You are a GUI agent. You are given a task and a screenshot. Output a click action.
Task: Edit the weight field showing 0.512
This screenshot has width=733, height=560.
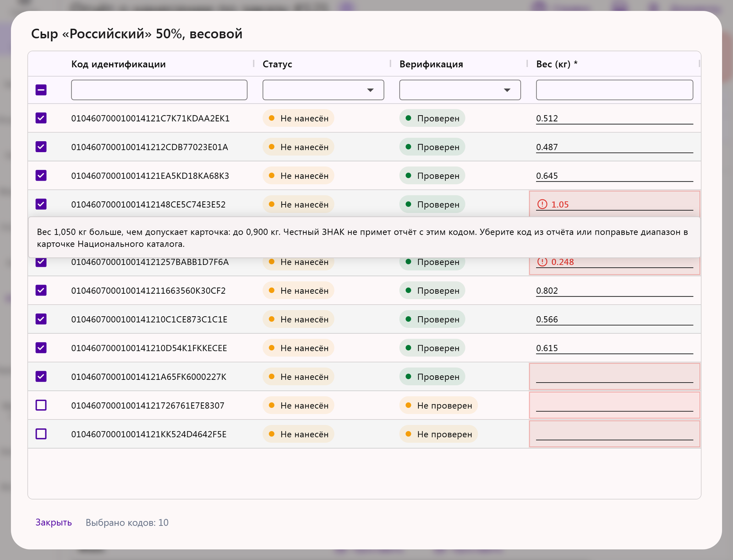tap(614, 118)
